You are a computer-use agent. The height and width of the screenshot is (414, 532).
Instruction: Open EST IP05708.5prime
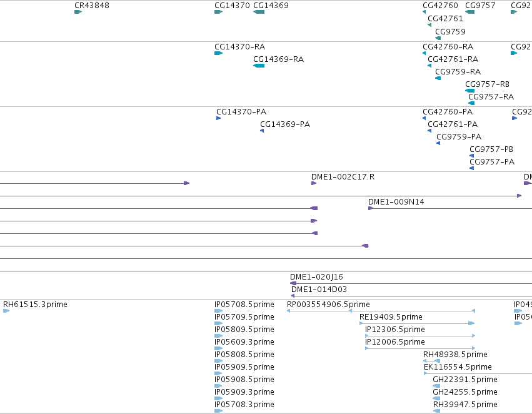[244, 305]
